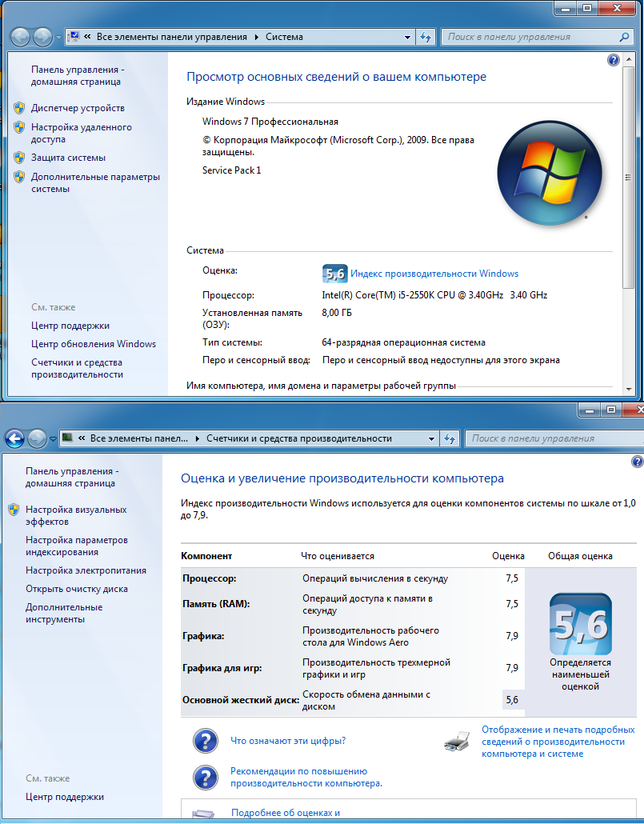Open address bar dropdown in the Счетчики window
This screenshot has height=824, width=644.
pyautogui.click(x=431, y=438)
